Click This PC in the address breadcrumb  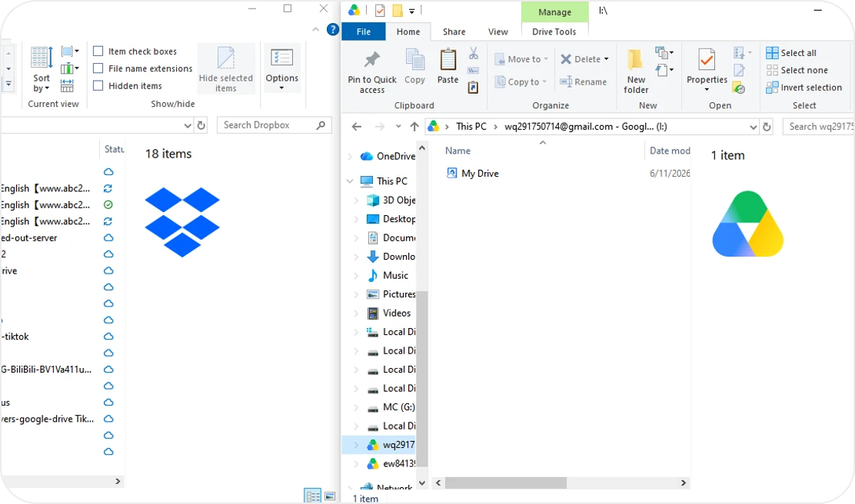[x=471, y=127]
